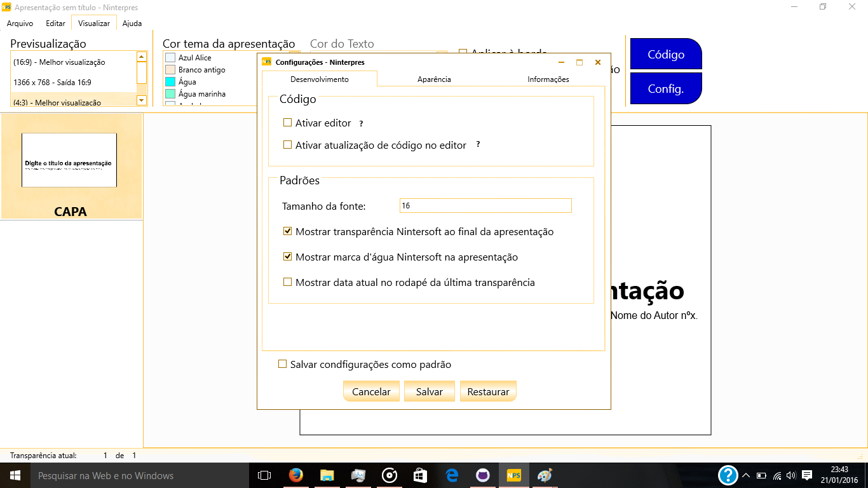Click the Configurações dialog title icon

pyautogui.click(x=267, y=62)
